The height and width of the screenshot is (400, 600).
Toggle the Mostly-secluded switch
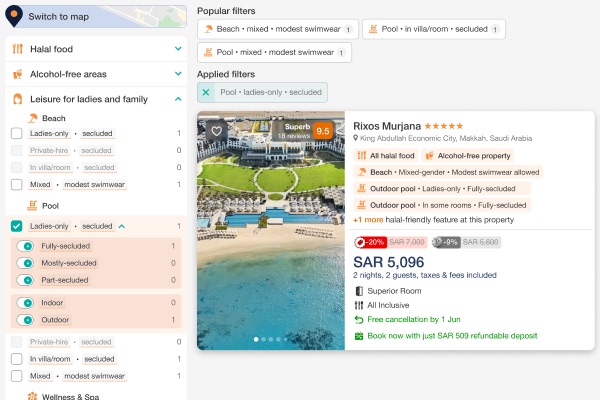coord(25,263)
